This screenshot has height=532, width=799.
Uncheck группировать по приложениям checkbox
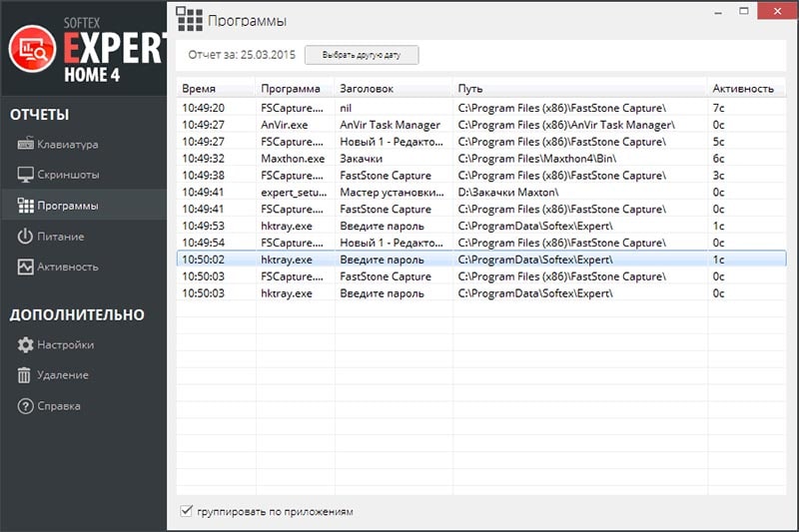point(187,511)
